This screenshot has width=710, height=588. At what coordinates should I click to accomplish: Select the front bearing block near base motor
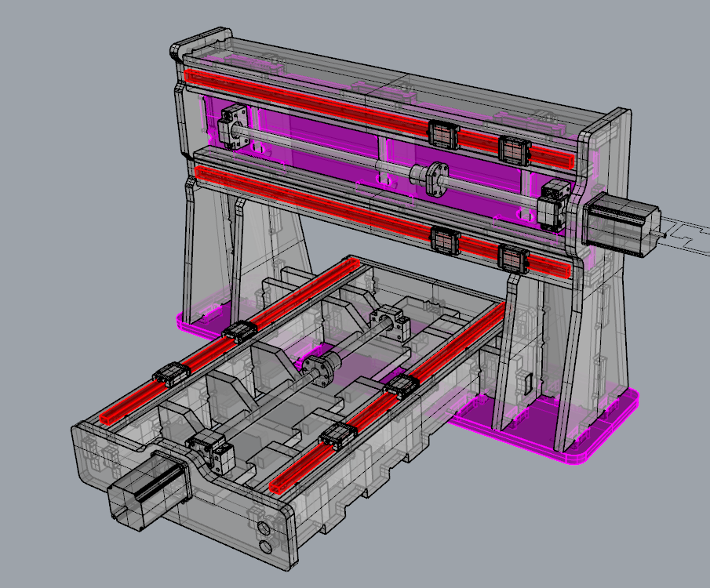click(x=210, y=451)
